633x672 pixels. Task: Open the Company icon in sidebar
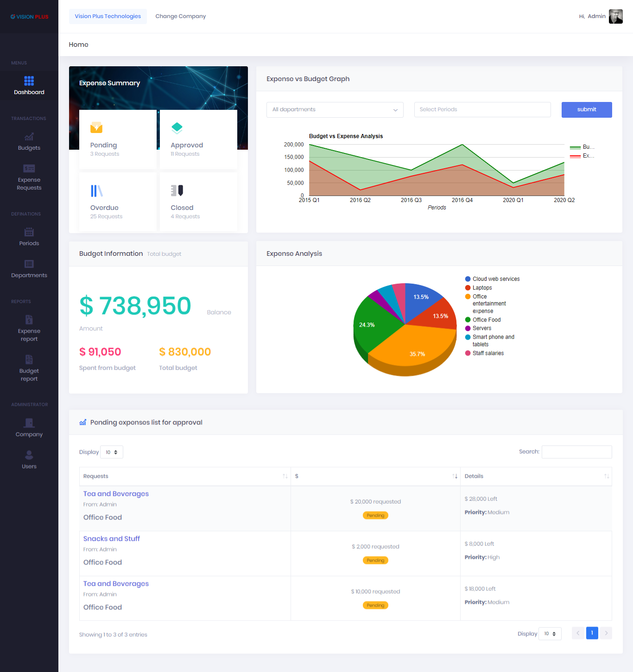pyautogui.click(x=29, y=423)
